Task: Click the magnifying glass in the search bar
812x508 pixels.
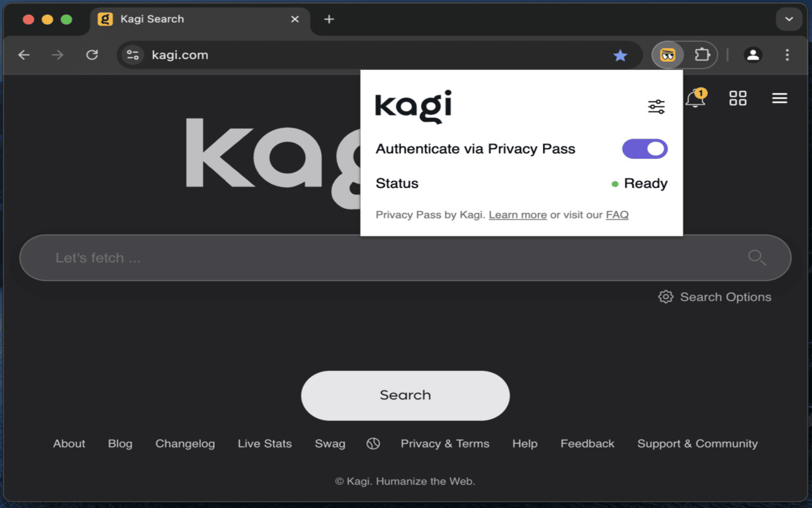Action: 756,257
